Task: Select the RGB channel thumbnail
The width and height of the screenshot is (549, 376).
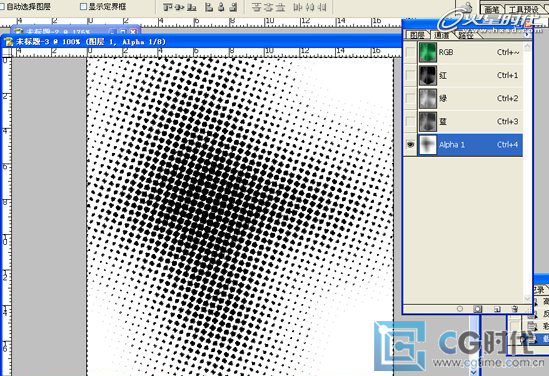Action: [x=428, y=52]
